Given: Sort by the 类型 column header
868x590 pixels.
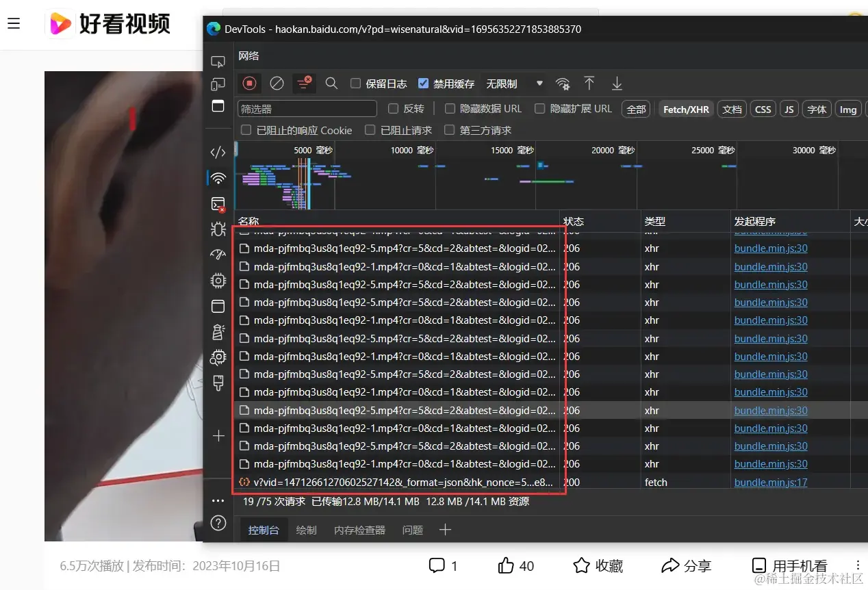Looking at the screenshot, I should [x=685, y=221].
